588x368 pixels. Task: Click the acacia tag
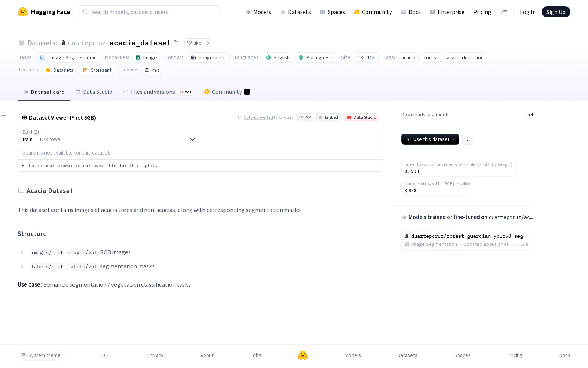[x=408, y=57]
